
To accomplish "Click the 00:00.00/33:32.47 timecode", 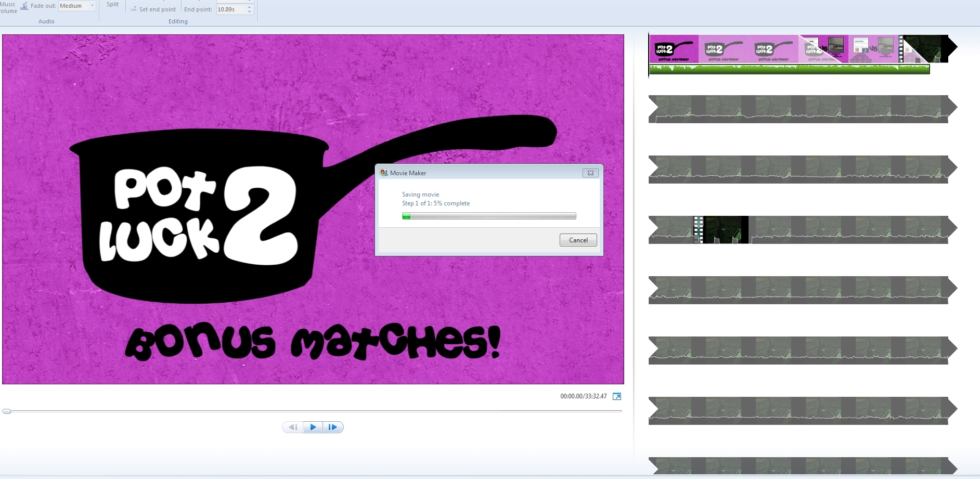I will coord(584,396).
